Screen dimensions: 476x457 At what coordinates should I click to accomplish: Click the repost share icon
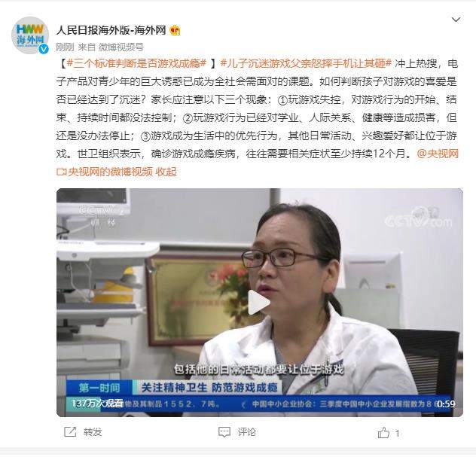pyautogui.click(x=70, y=432)
